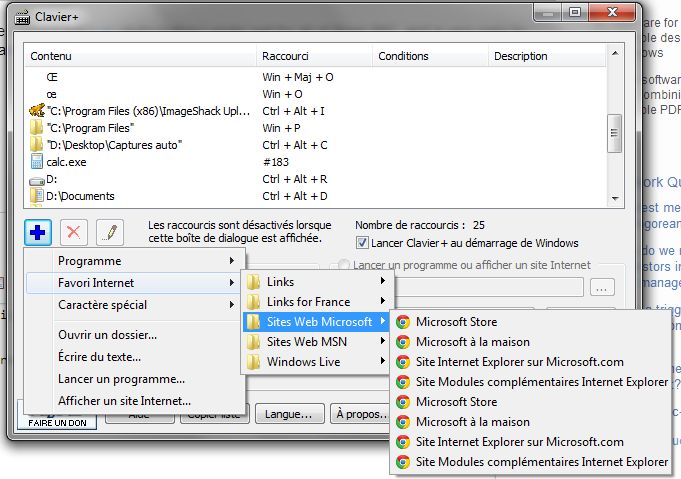Click the folder icon of "C:\Program Files" row
Image resolution: width=681 pixels, height=479 pixels.
pos(36,128)
